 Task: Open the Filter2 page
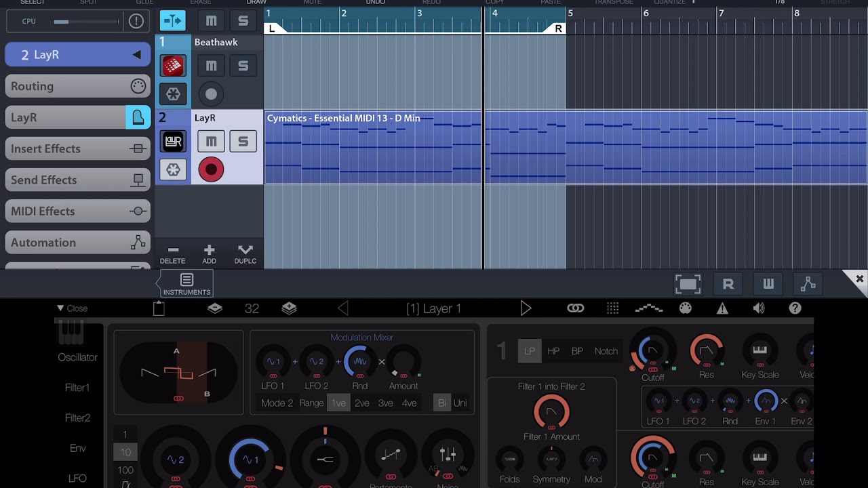(x=77, y=418)
